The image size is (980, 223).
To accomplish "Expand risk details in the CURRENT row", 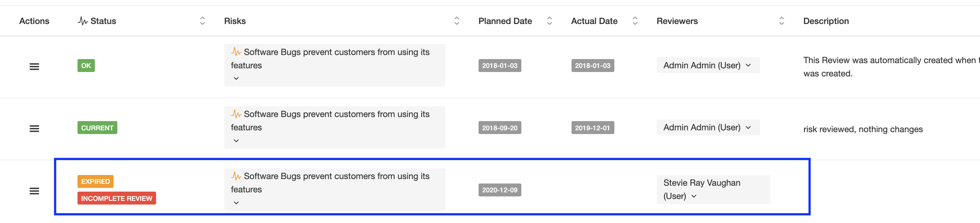I will [x=236, y=141].
